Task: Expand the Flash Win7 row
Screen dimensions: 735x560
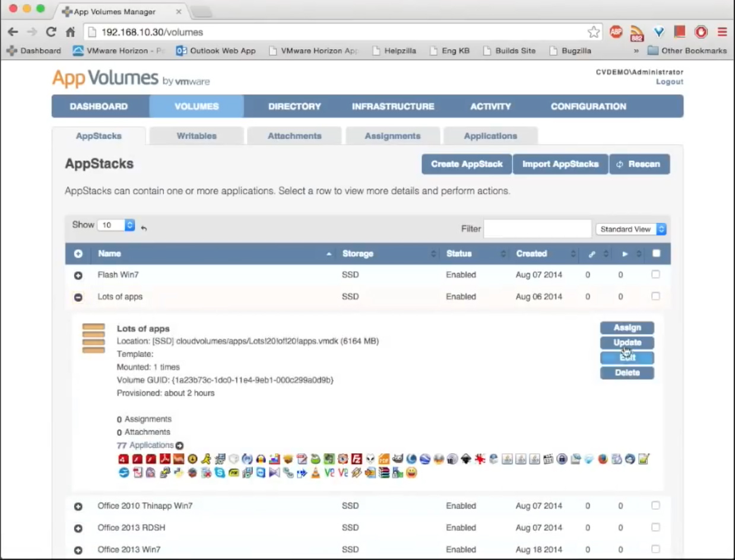Action: (78, 276)
